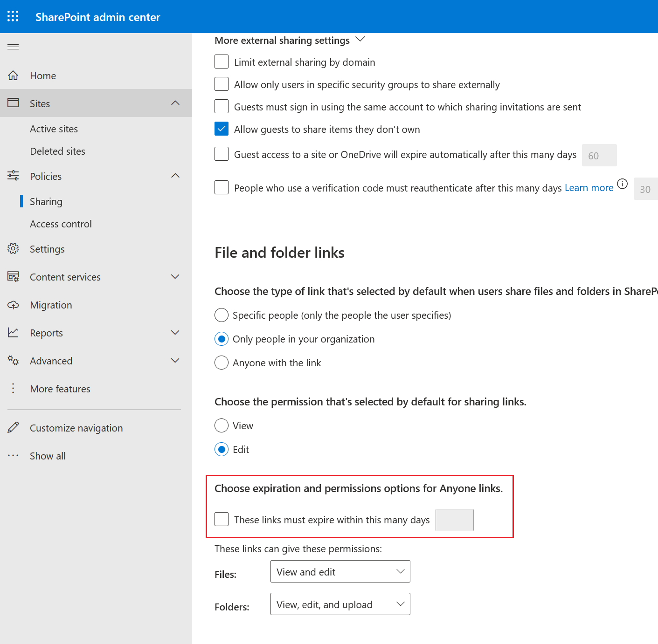Click SharePoint admin center title
The image size is (658, 644).
[x=98, y=17]
